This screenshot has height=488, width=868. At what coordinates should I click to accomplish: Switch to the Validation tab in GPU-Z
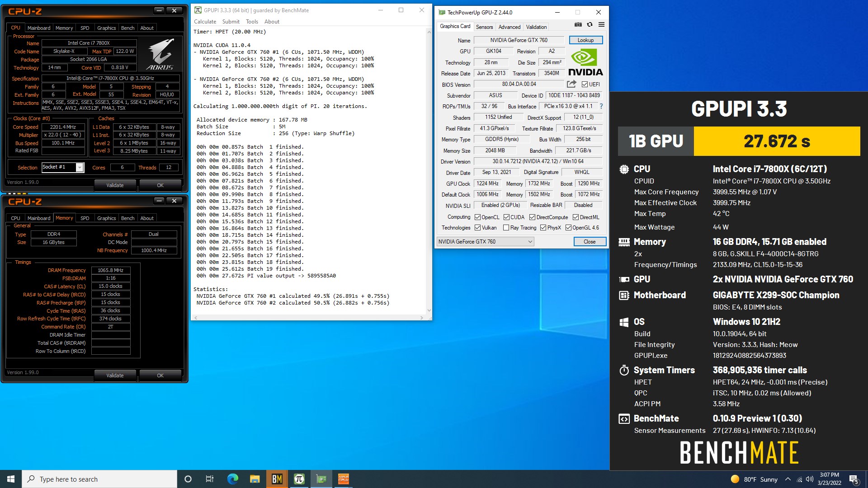tap(536, 27)
